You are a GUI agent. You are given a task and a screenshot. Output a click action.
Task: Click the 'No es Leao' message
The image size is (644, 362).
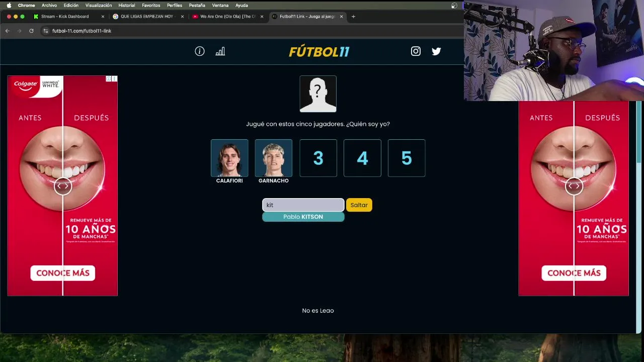pyautogui.click(x=318, y=311)
